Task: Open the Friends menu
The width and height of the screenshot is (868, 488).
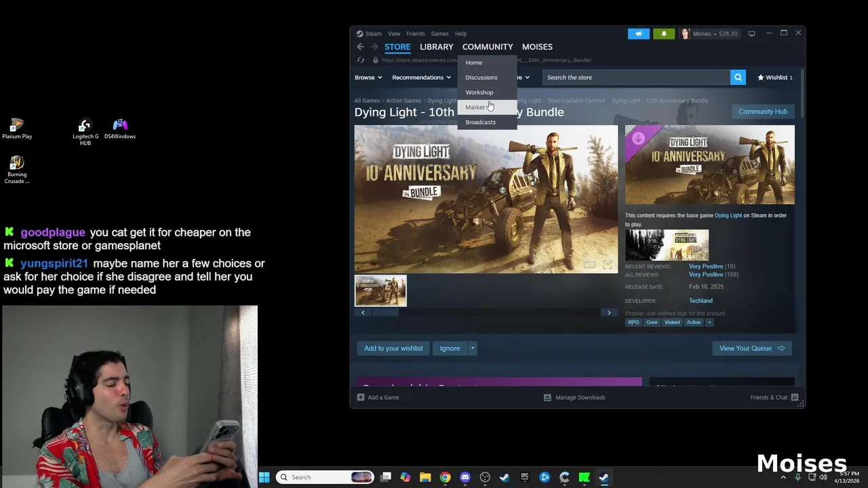Action: (x=416, y=33)
